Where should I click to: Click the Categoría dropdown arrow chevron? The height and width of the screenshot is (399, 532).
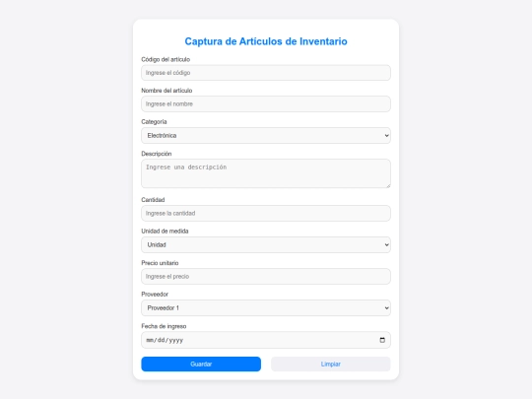tap(386, 135)
